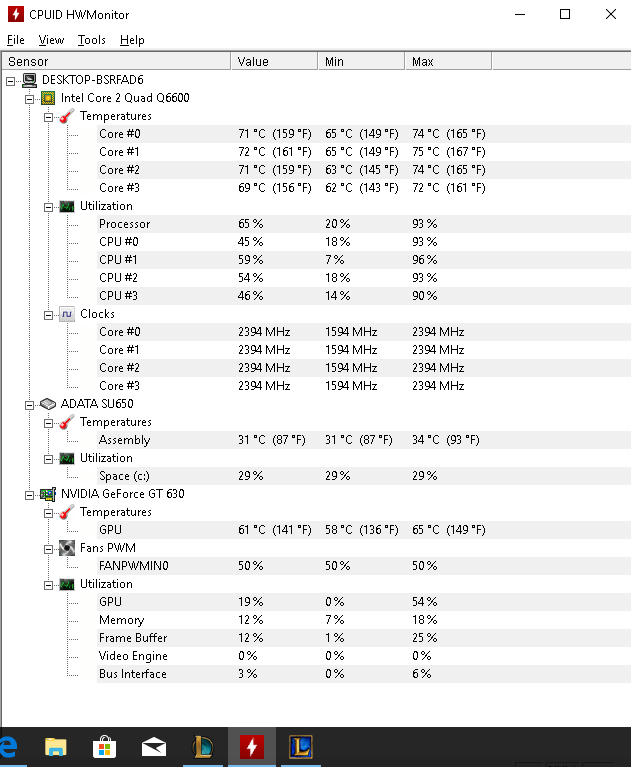Collapse the CPU Clocks section

(x=48, y=315)
